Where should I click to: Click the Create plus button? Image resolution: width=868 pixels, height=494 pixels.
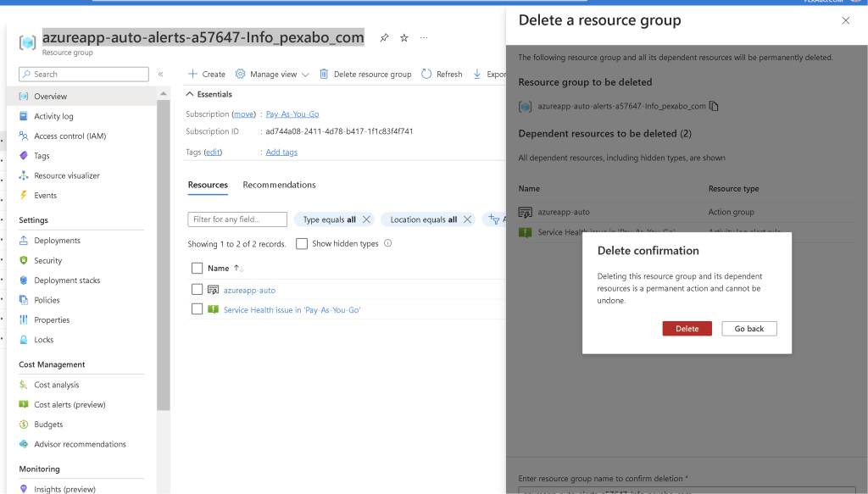pos(207,74)
